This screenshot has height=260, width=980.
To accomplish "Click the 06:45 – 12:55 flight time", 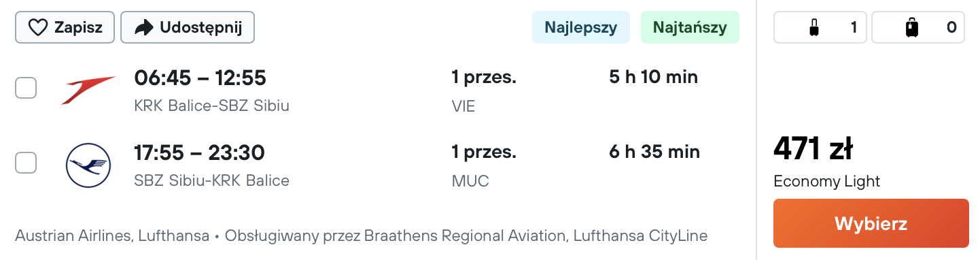I will (x=200, y=78).
